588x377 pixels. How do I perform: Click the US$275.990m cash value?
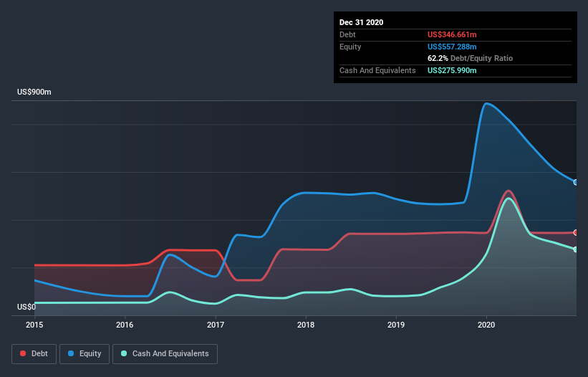coord(452,70)
